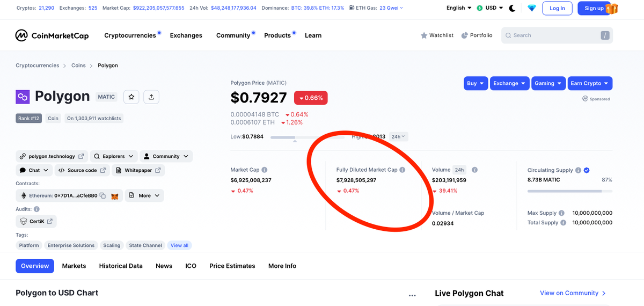Open the Whitepaper link
Image resolution: width=644 pixels, height=306 pixels.
click(x=138, y=170)
